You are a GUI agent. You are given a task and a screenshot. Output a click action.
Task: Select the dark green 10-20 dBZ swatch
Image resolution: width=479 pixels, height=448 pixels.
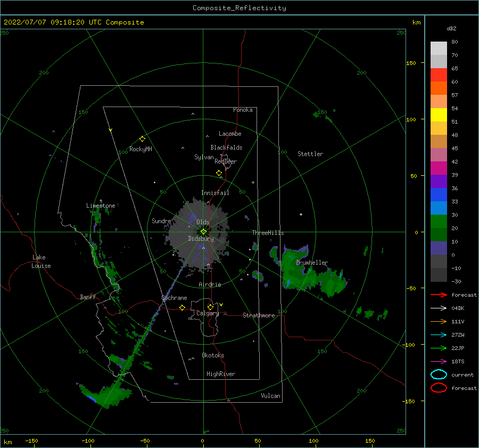coord(439,234)
